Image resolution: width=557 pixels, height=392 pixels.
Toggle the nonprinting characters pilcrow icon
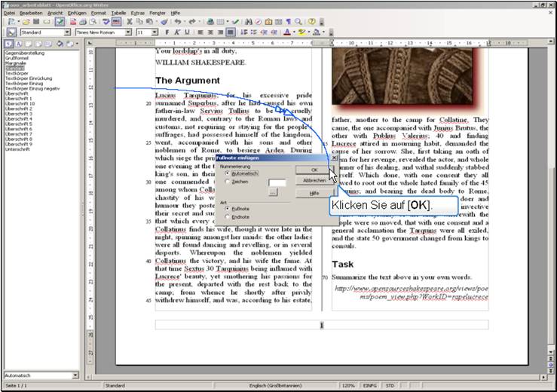[288, 22]
